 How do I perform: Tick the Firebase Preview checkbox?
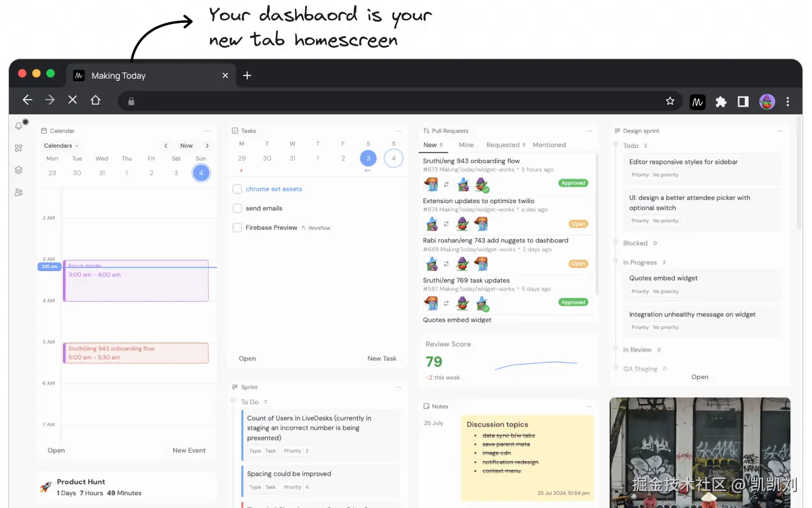click(237, 227)
